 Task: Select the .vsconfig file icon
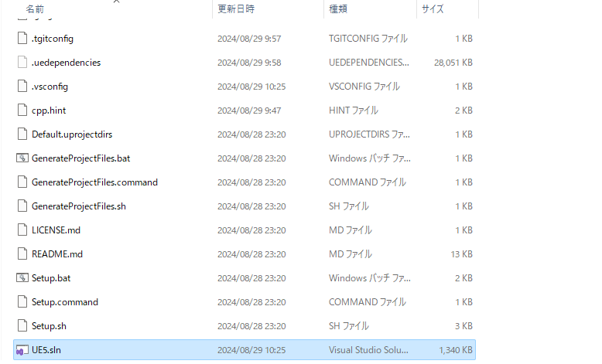[22, 87]
